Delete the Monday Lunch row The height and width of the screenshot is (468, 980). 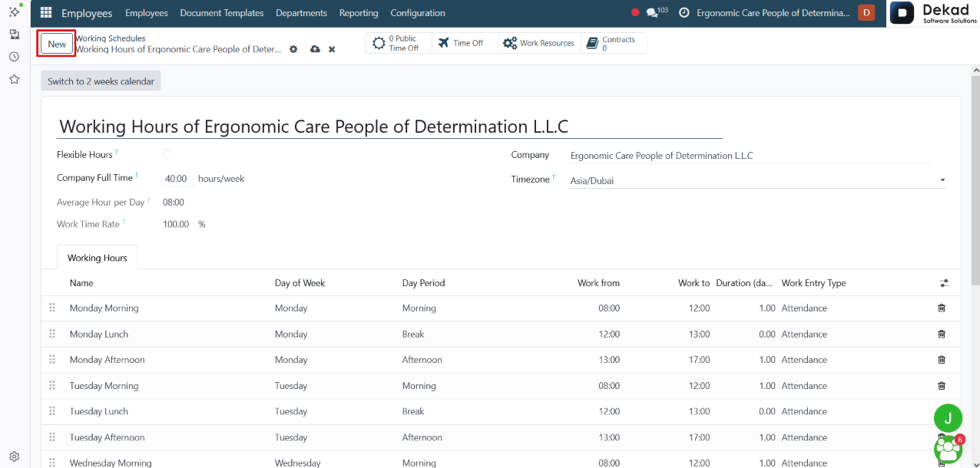[x=942, y=335]
